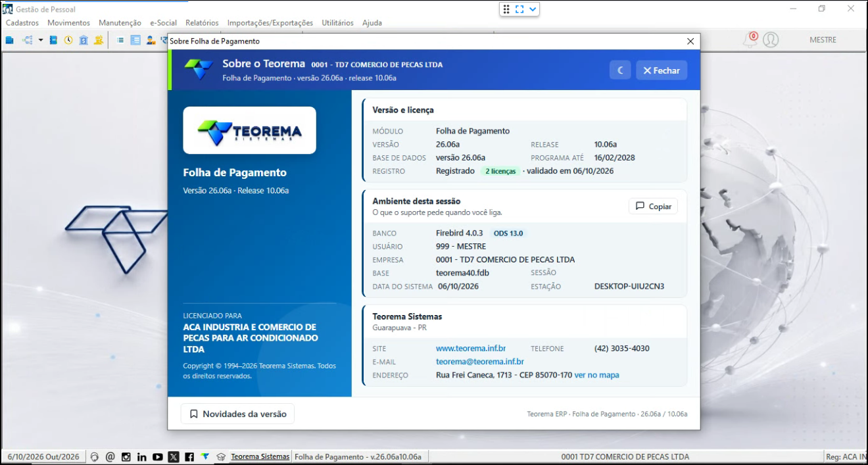
Task: Open the graduation cap icon in status bar
Action: pyautogui.click(x=221, y=457)
